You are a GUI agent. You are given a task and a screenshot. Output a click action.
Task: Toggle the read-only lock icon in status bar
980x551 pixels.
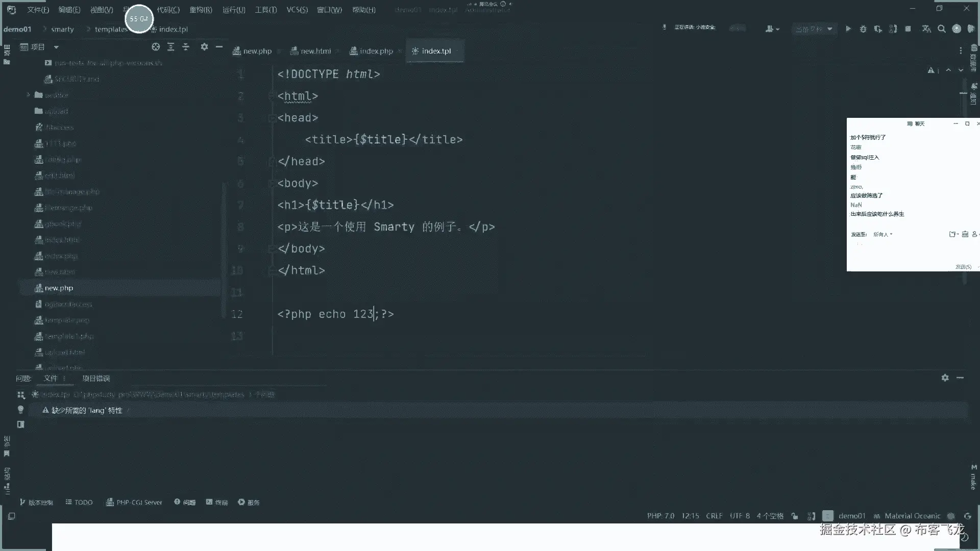795,516
